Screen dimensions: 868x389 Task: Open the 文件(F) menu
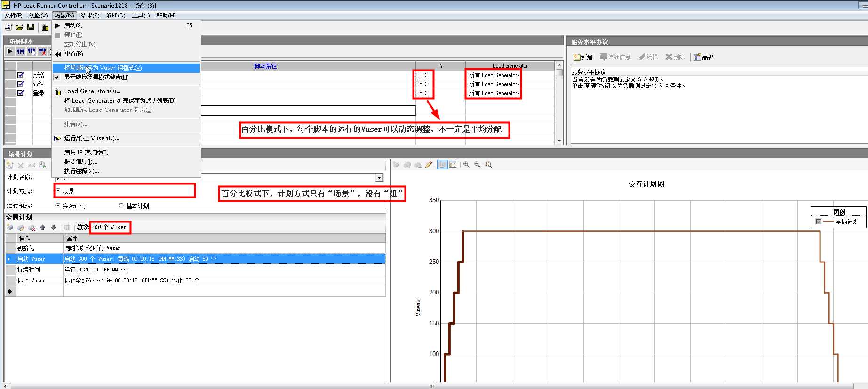(x=14, y=15)
